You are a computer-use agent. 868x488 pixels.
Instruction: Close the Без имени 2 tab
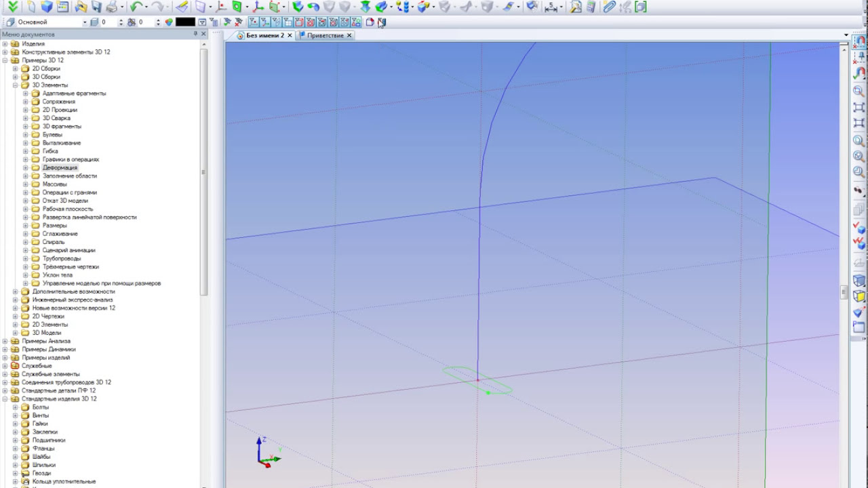[290, 35]
